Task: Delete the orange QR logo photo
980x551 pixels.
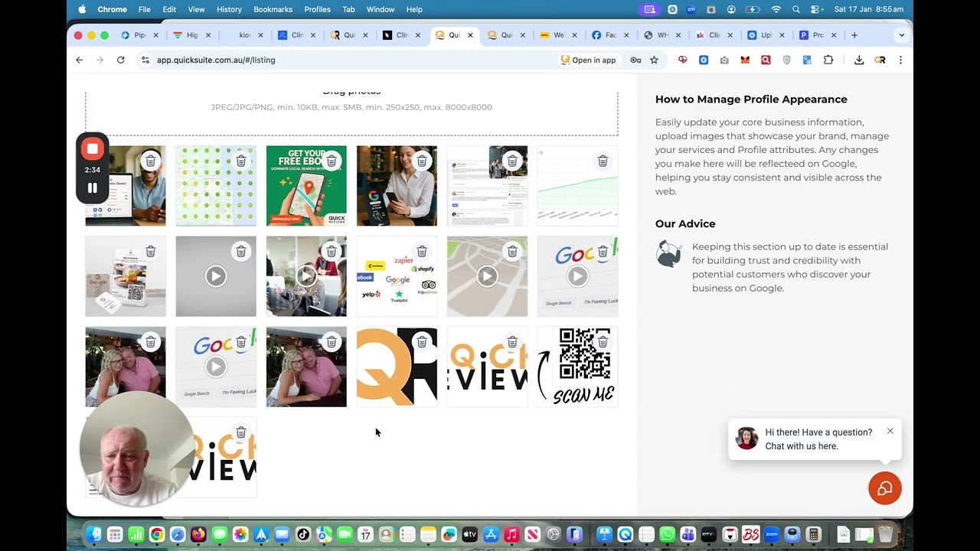Action: click(422, 342)
